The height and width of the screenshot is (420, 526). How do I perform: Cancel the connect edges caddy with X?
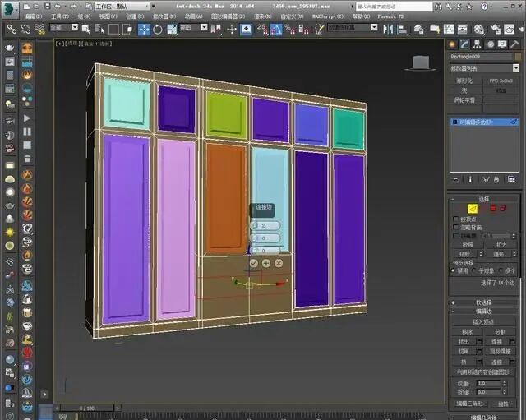pos(279,263)
